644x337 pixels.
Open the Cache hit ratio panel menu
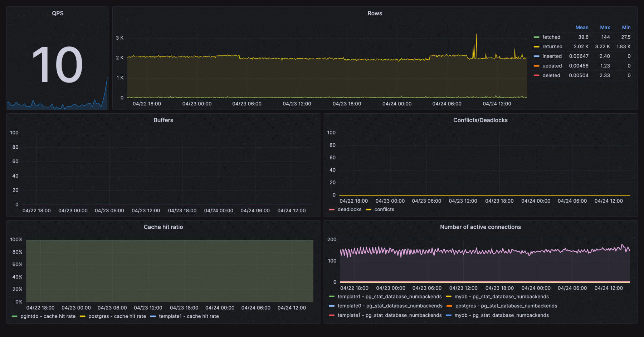pos(163,227)
